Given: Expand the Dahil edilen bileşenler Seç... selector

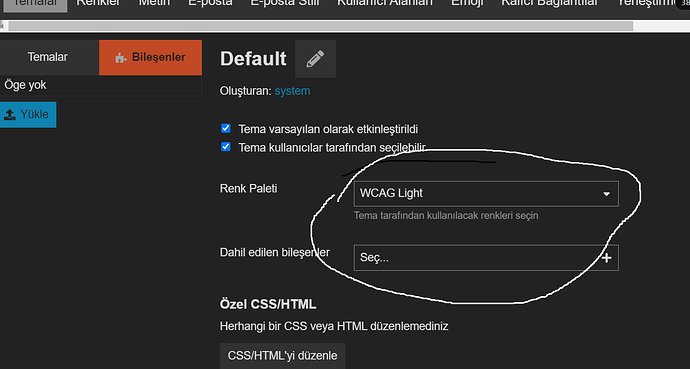Looking at the screenshot, I should tap(486, 258).
